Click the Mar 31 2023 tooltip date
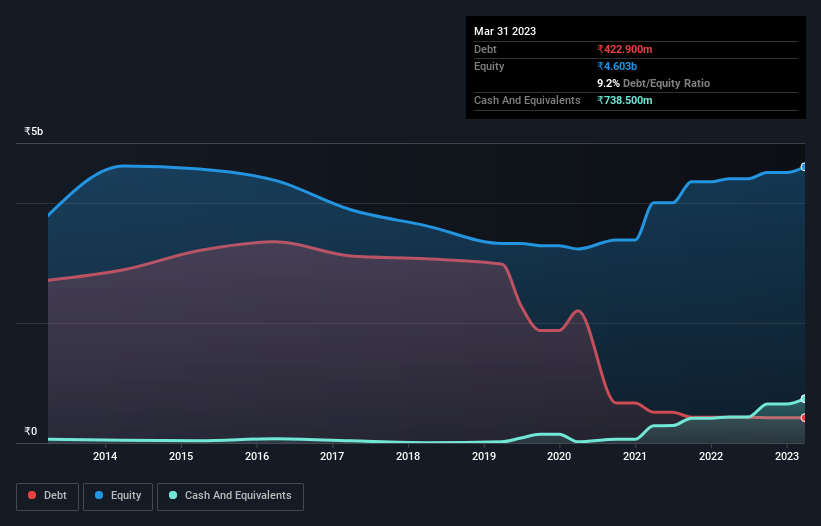Viewport: 821px width, 526px height. [505, 31]
